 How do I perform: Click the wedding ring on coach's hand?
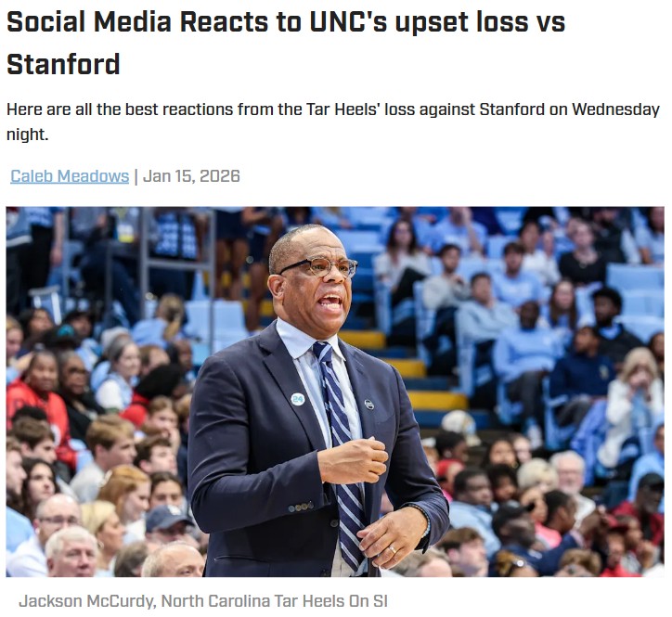(x=392, y=549)
